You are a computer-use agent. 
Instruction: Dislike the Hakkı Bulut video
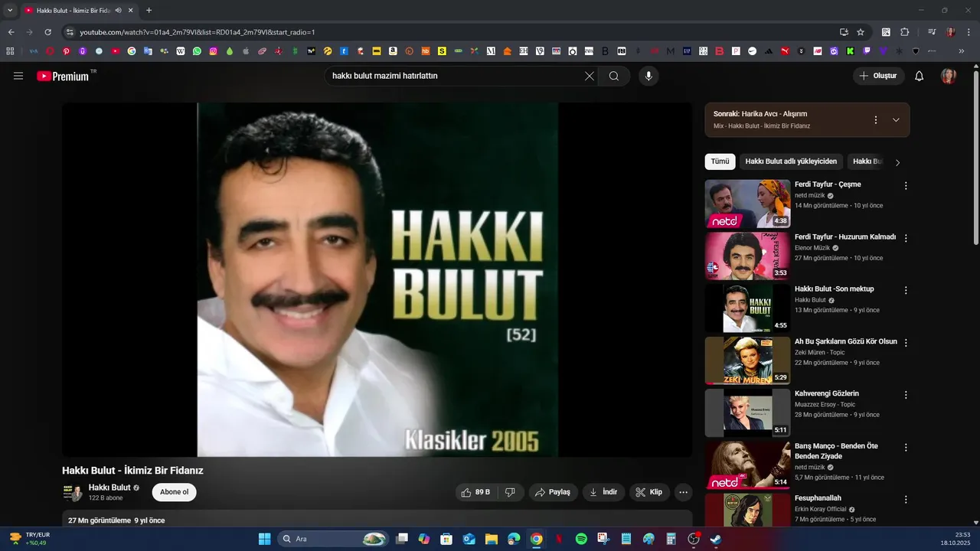(x=511, y=492)
